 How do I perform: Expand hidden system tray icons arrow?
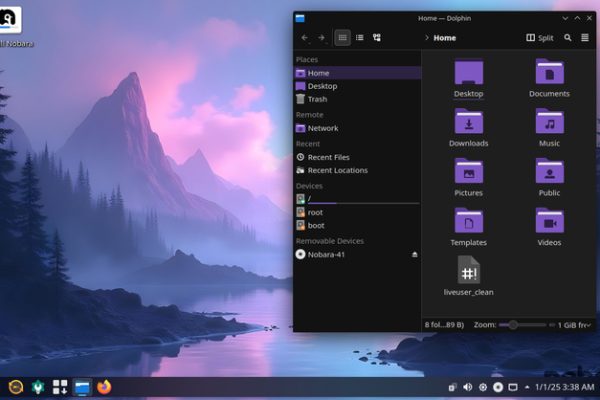pos(527,387)
